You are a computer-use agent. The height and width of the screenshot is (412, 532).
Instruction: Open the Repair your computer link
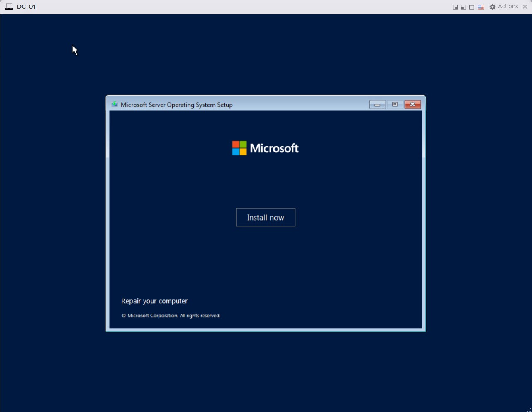click(154, 301)
